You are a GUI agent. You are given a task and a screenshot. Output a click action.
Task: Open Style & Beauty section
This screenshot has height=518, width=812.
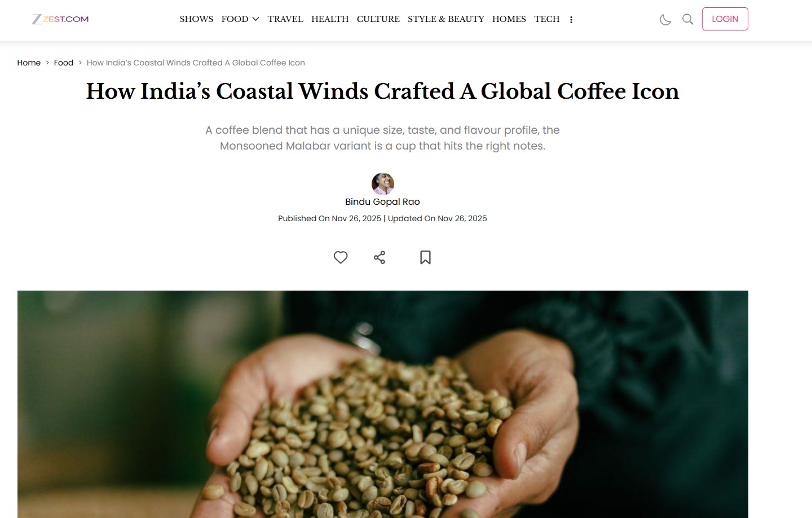(446, 19)
